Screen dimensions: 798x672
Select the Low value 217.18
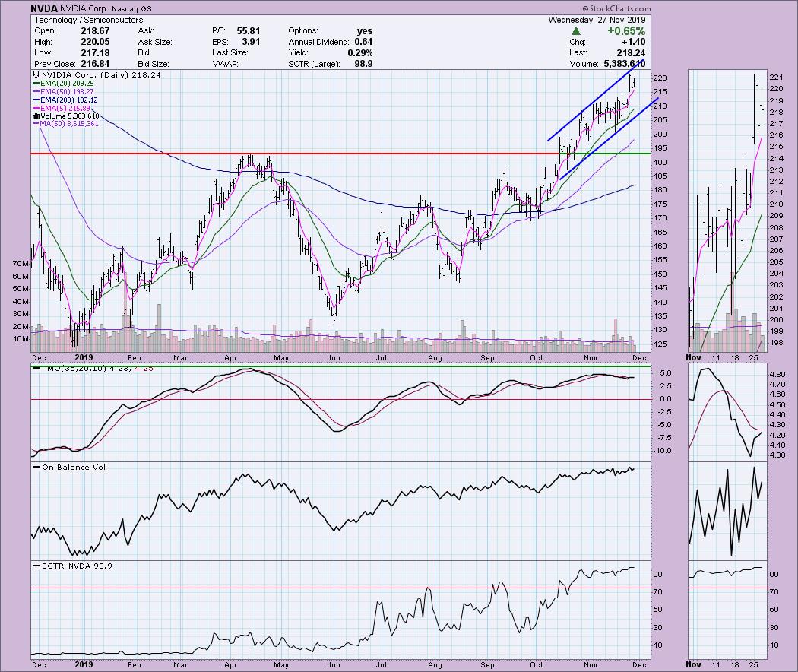95,53
